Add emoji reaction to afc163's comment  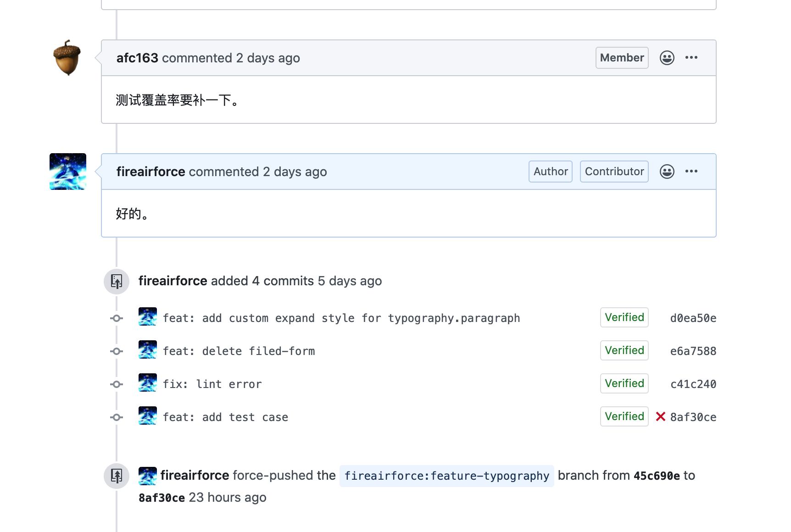click(667, 58)
